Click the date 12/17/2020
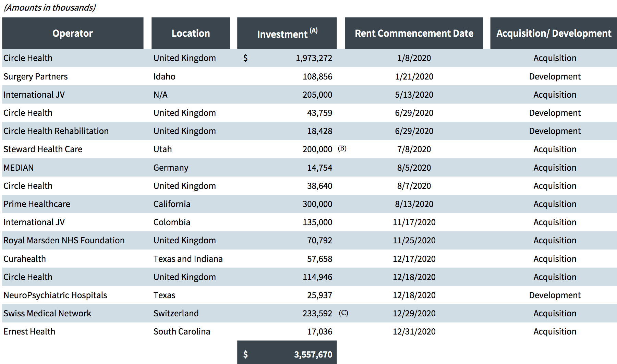617x364 pixels. [414, 259]
